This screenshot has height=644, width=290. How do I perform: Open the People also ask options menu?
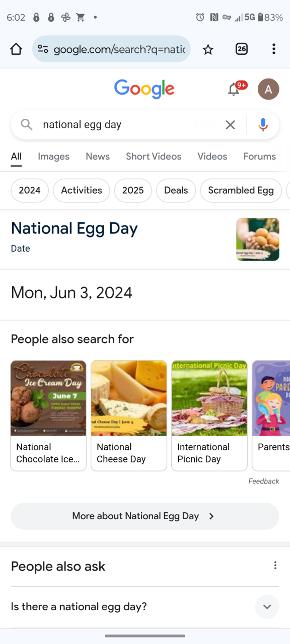coord(275,566)
